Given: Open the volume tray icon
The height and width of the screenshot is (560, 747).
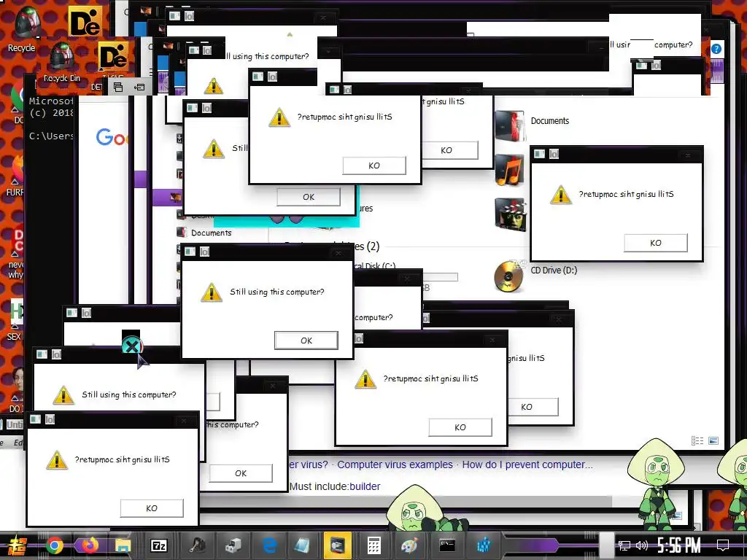Looking at the screenshot, I should [x=642, y=545].
